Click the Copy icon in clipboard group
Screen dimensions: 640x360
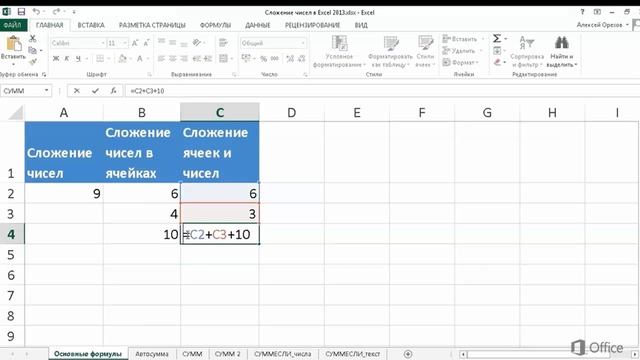click(33, 50)
